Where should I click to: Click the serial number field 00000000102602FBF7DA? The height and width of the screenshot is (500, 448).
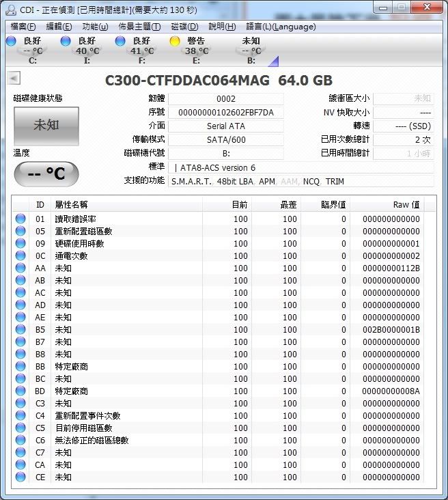226,113
